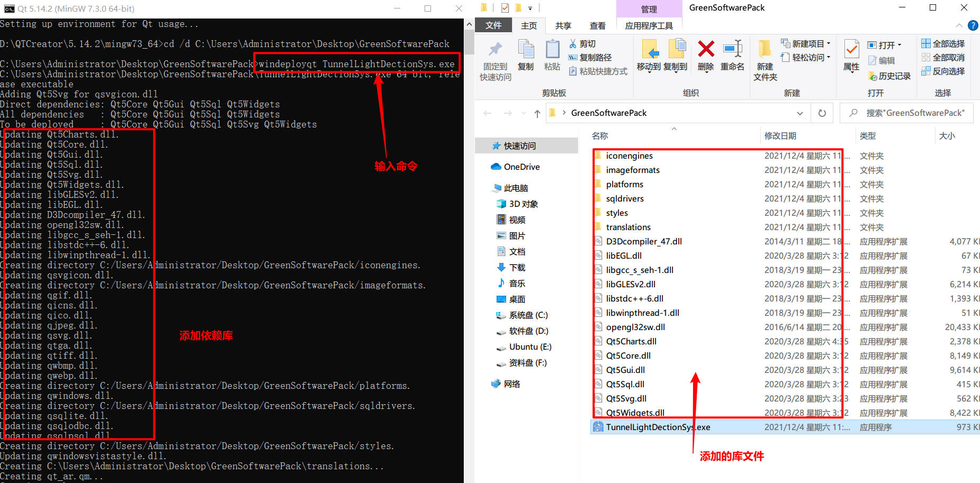980x483 pixels.
Task: Sort by Type (类型) column header
Action: pos(868,136)
